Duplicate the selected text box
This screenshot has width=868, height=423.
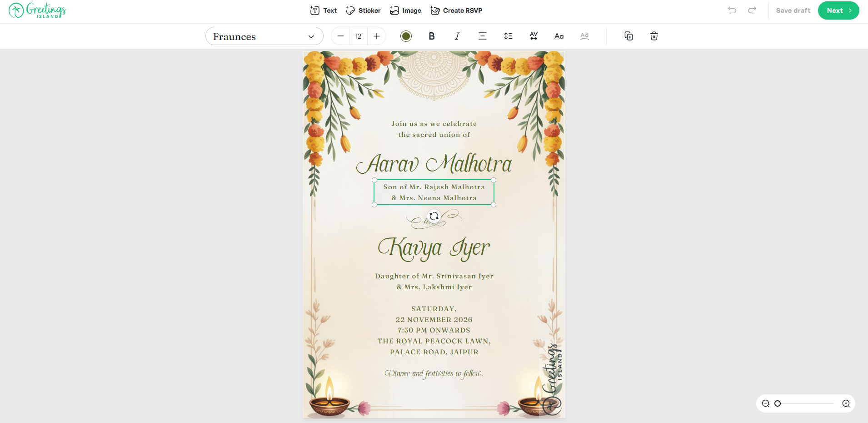(629, 36)
